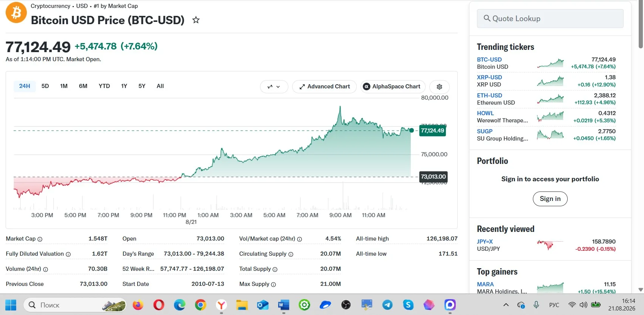The height and width of the screenshot is (315, 644).
Task: Open the Advanced Chart
Action: 324,86
